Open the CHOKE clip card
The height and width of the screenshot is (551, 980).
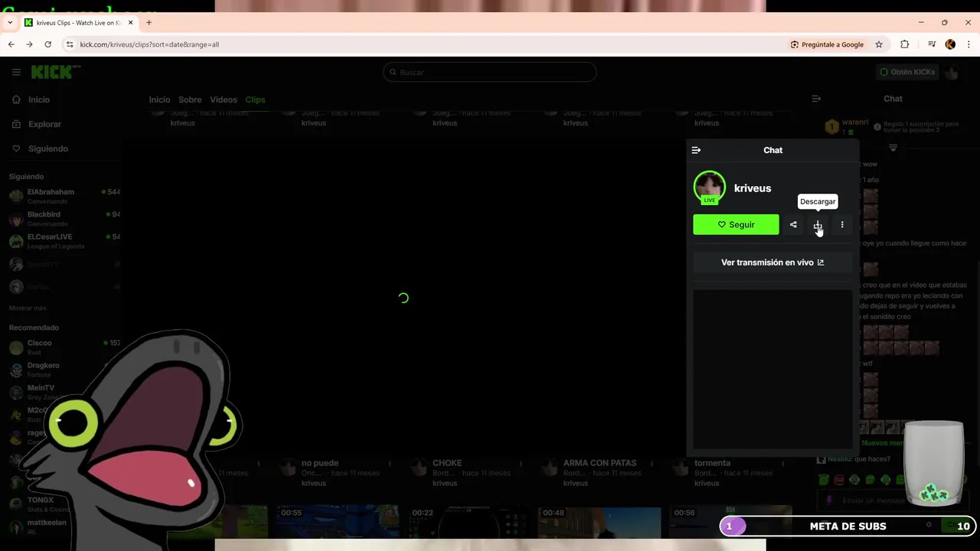(x=447, y=463)
